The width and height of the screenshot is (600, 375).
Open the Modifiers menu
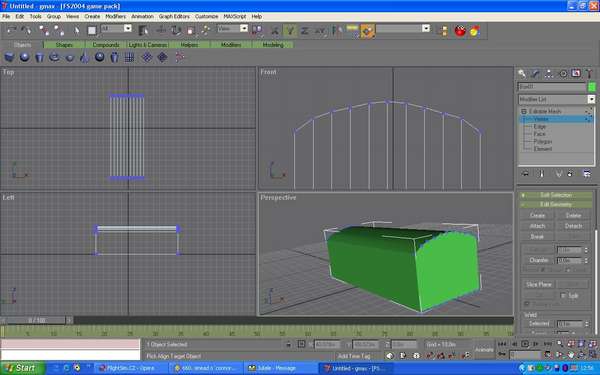pos(116,16)
